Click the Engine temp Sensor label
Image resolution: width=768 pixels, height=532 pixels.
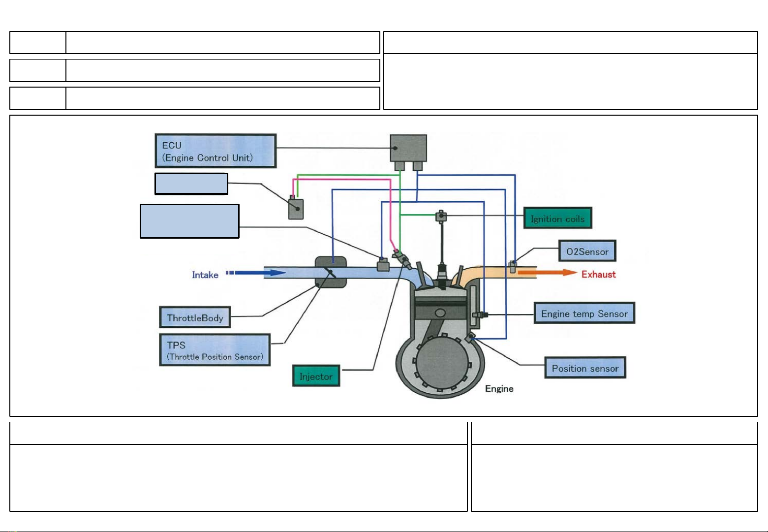click(x=584, y=313)
